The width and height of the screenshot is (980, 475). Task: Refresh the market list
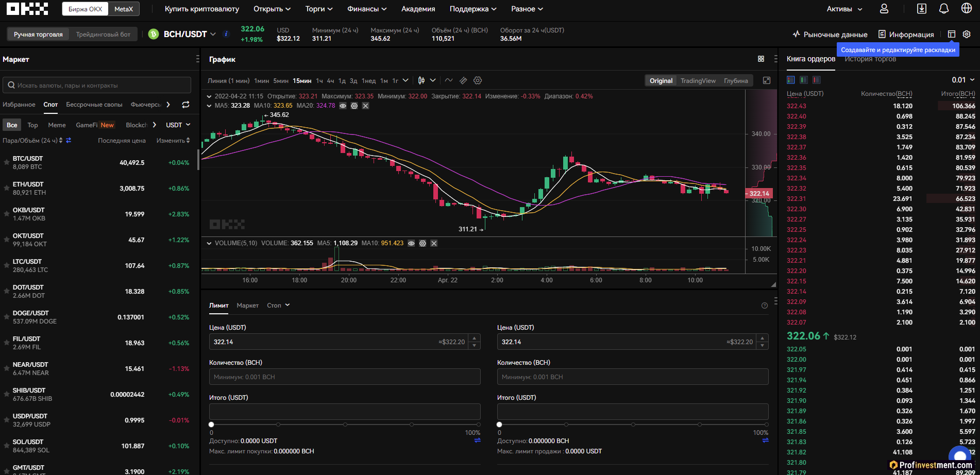click(186, 105)
